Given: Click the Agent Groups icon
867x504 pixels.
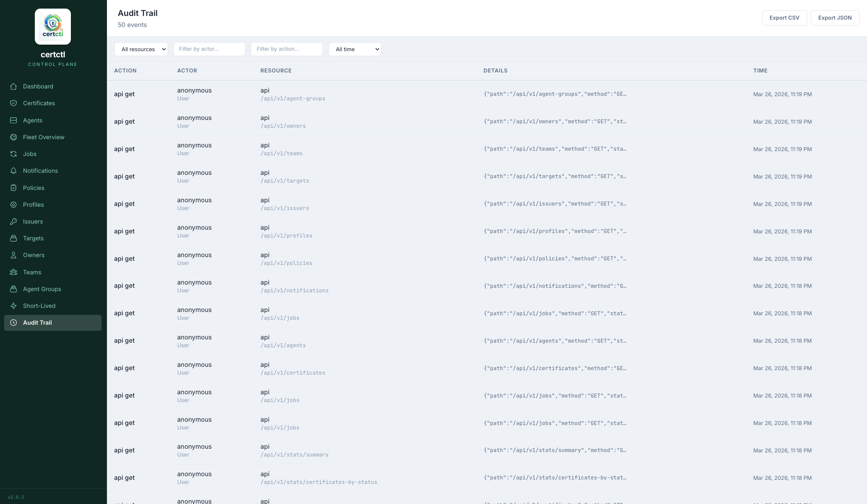Looking at the screenshot, I should point(14,289).
